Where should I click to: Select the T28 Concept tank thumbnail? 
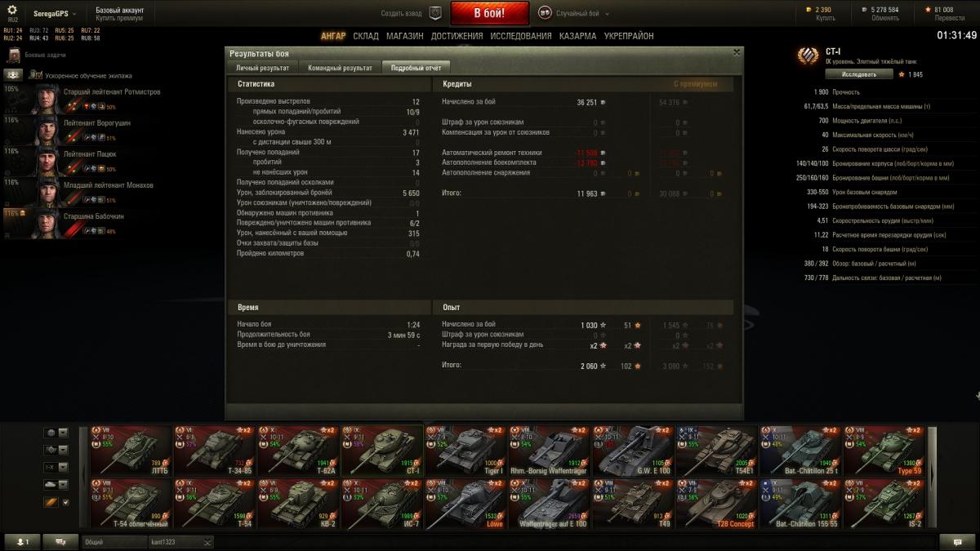pyautogui.click(x=716, y=503)
